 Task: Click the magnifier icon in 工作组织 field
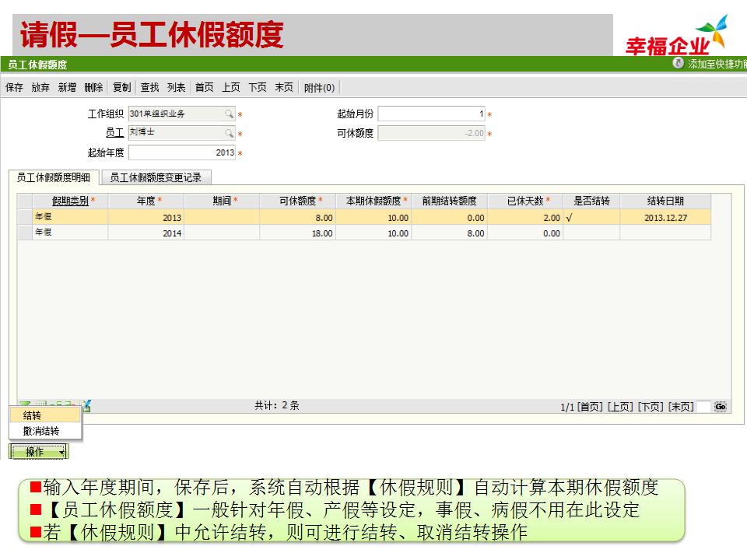point(229,114)
